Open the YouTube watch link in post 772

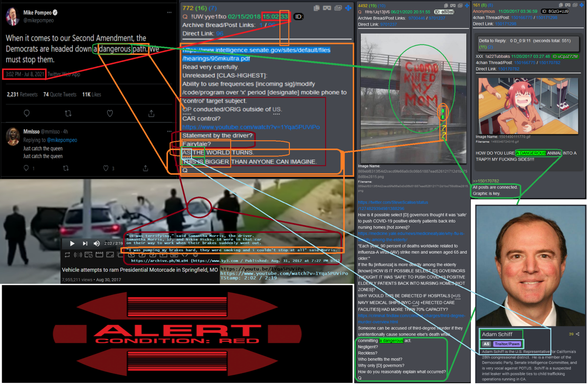251,127
